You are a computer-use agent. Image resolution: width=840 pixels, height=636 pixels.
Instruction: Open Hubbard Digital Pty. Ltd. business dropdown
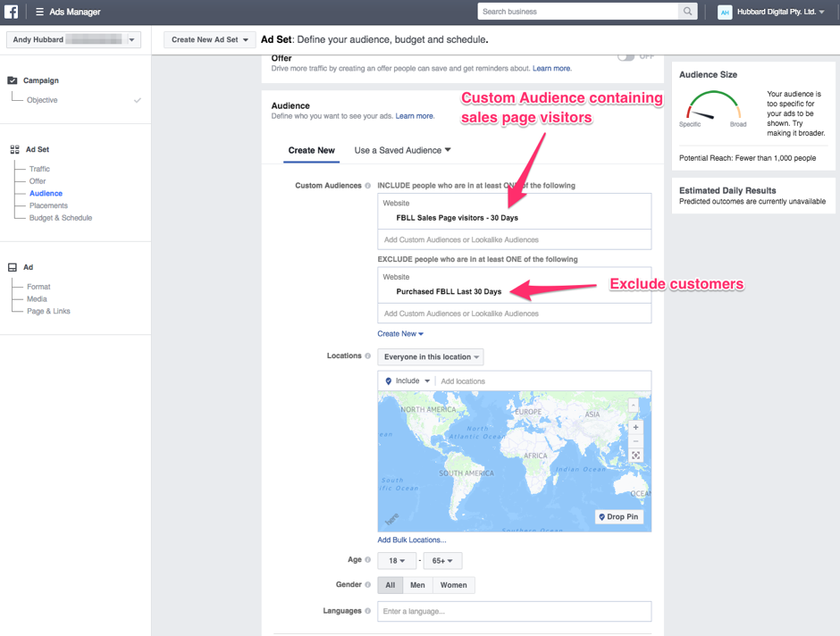click(780, 12)
